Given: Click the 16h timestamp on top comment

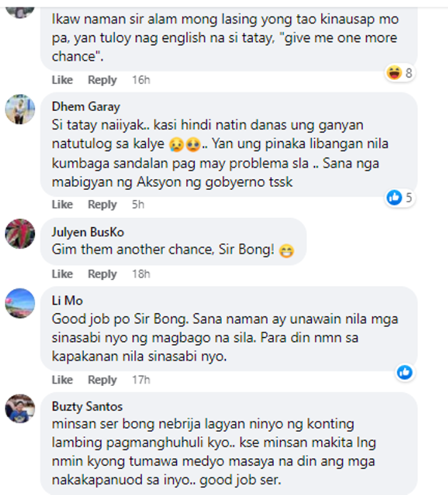Looking at the screenshot, I should tap(141, 80).
